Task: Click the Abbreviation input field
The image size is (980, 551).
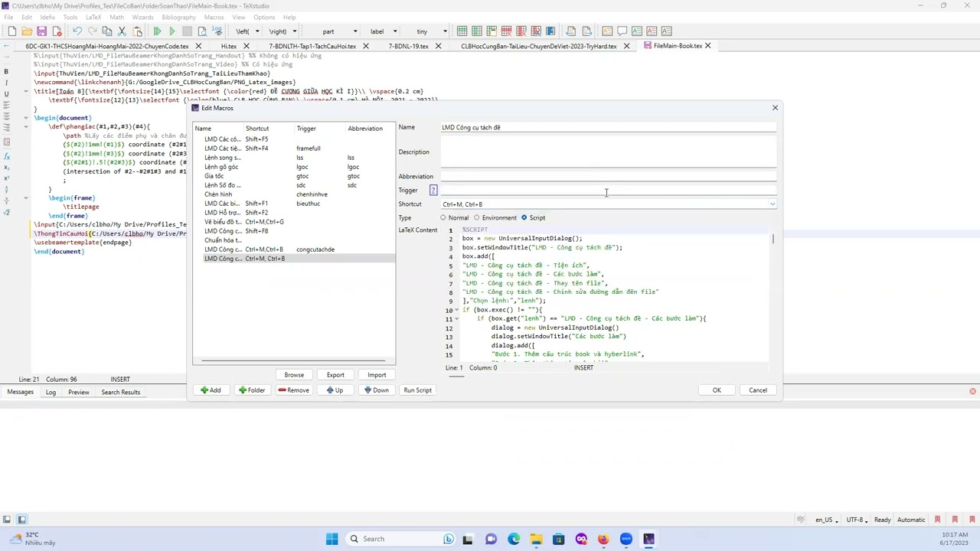Action: tap(609, 177)
